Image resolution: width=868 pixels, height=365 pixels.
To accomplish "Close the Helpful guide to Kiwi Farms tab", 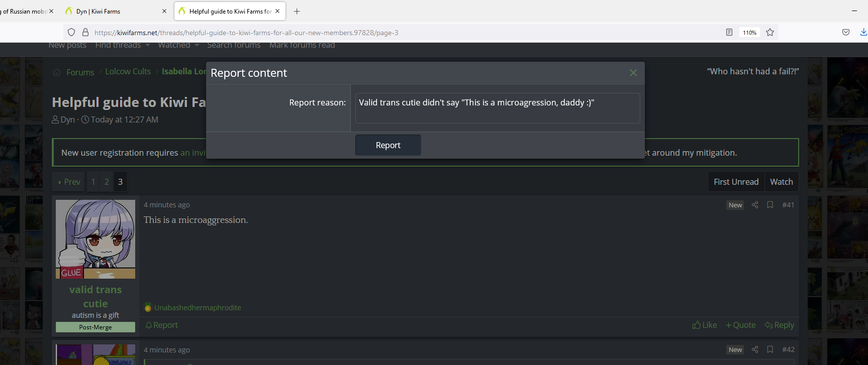I will coord(277,11).
